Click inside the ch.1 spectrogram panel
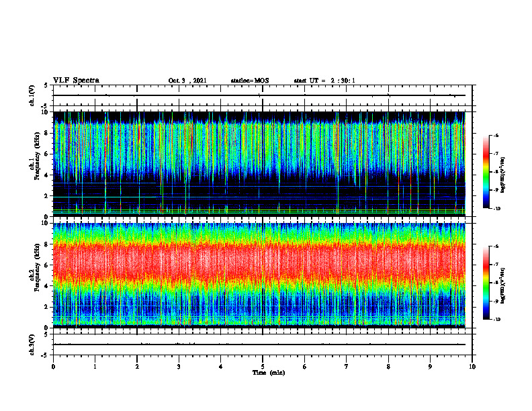Image resolution: width=532 pixels, height=411 pixels. (259, 164)
